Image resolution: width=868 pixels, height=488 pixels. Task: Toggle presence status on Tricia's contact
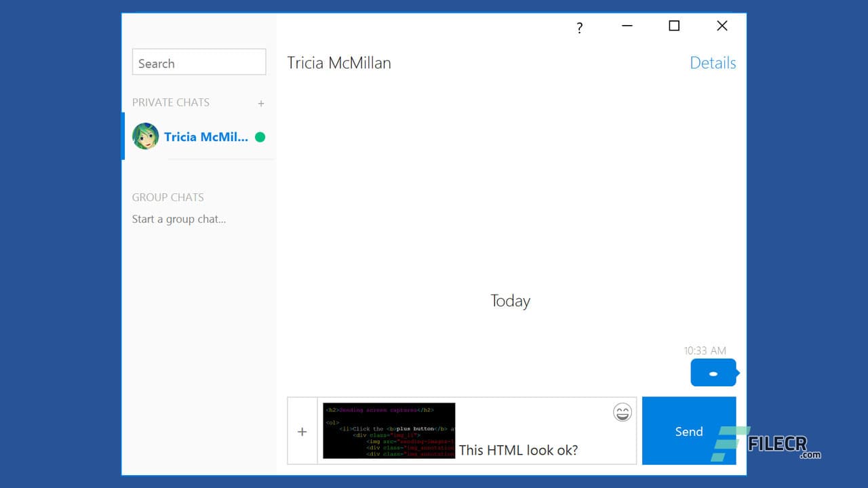click(x=260, y=136)
